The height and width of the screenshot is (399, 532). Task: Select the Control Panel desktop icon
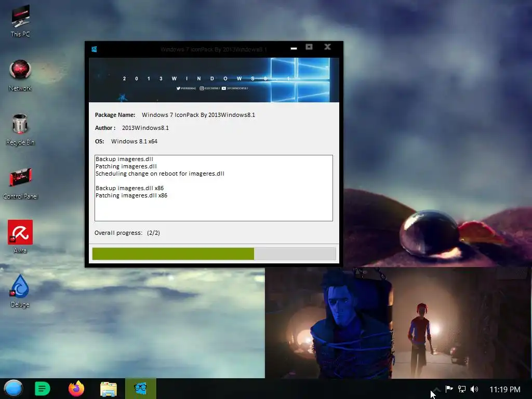pos(20,183)
